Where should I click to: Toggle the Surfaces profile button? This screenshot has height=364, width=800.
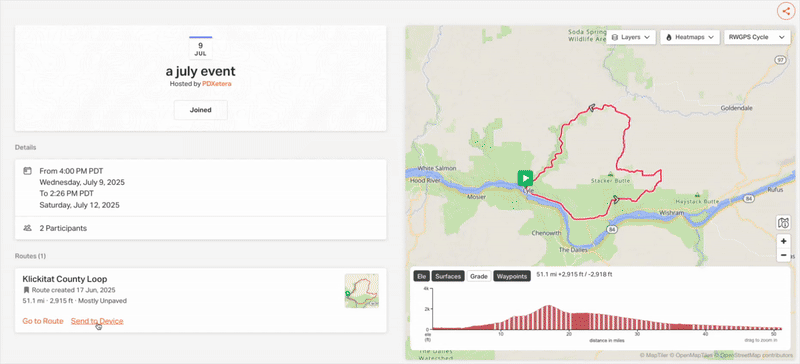click(x=448, y=276)
